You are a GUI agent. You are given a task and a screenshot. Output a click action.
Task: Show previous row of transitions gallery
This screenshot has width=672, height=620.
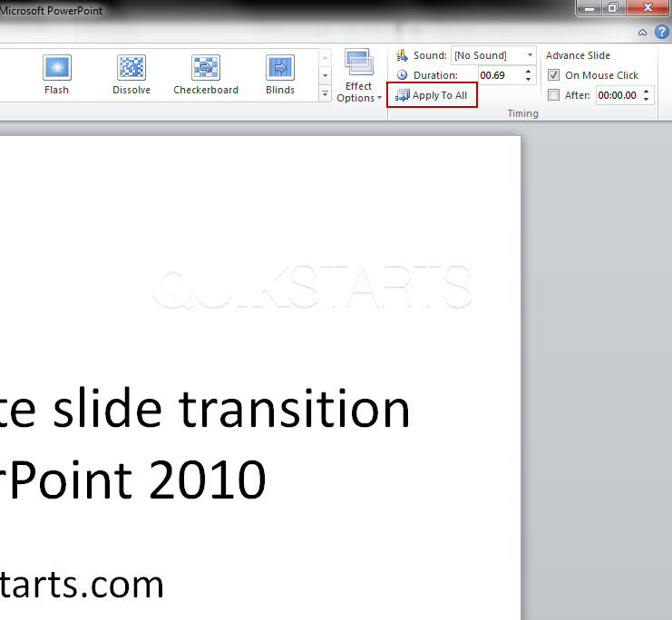(x=325, y=57)
